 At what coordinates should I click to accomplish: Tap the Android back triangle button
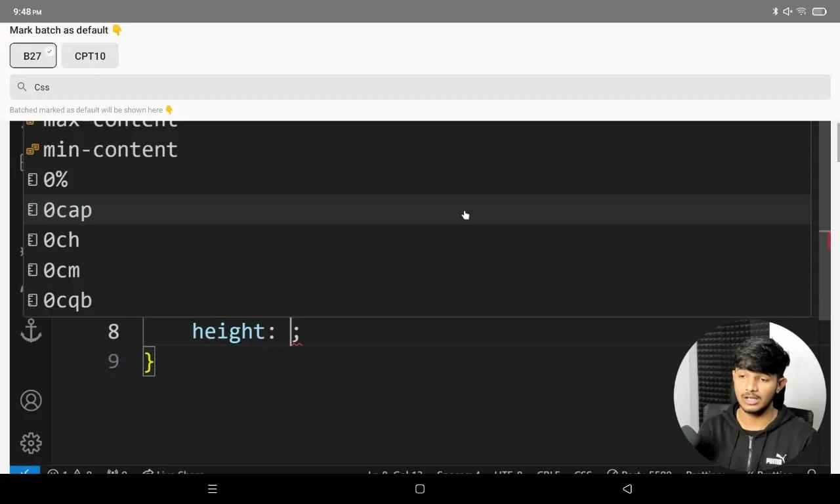[x=627, y=489]
